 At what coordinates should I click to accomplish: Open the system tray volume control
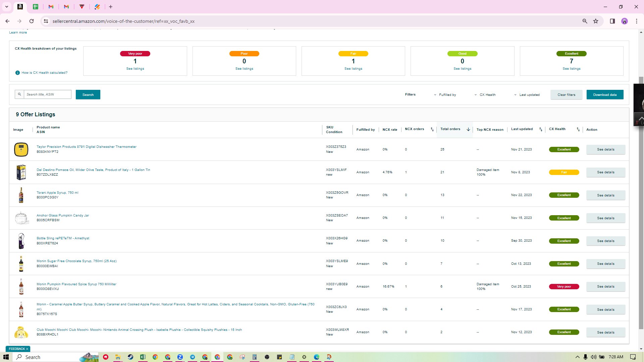click(594, 357)
